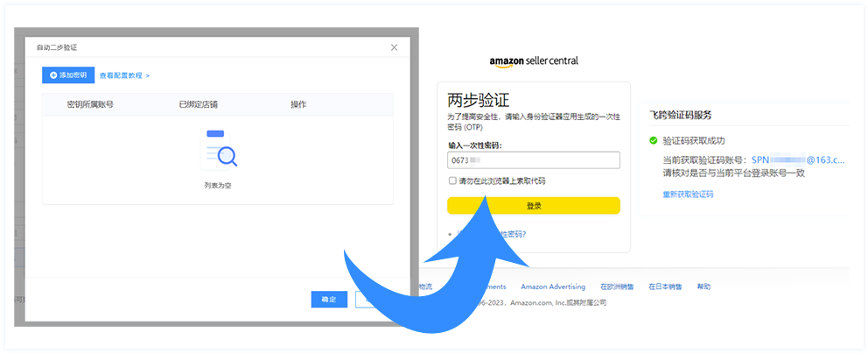Click the 已绑定店铺 column header
The height and width of the screenshot is (354, 868).
[198, 104]
